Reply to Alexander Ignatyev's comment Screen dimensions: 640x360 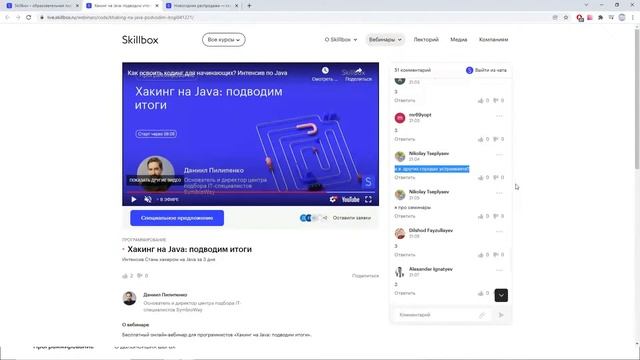pos(404,293)
